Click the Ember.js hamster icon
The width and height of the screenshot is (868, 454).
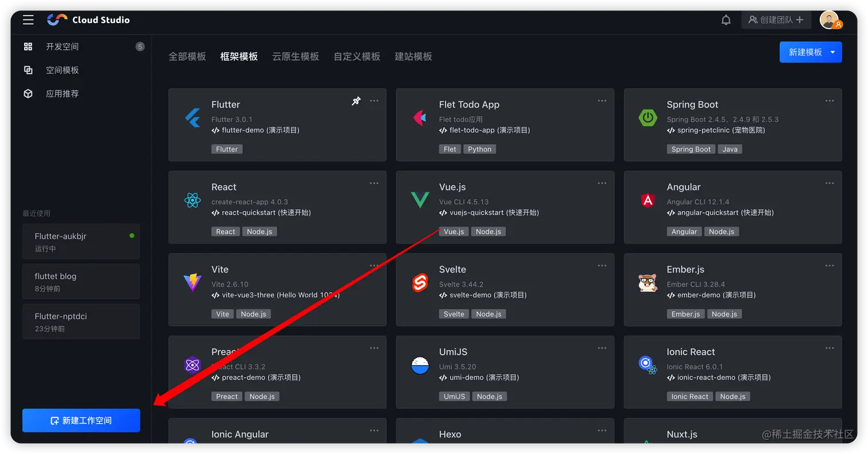[648, 283]
